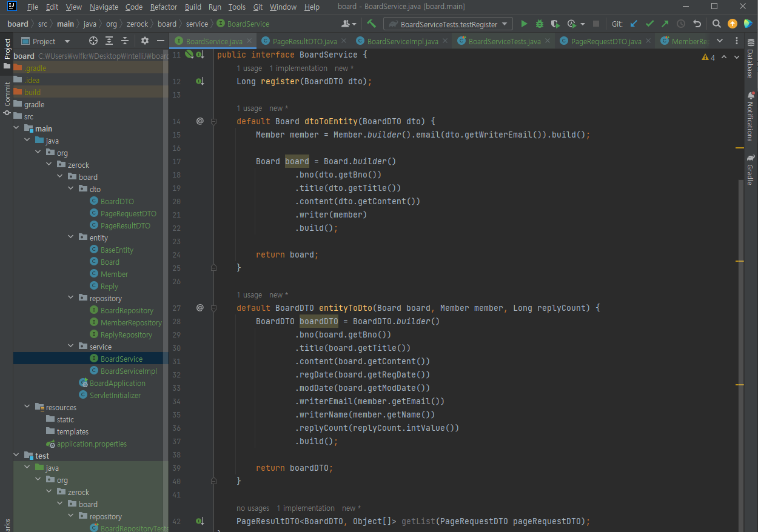Click the 'no usages' hint above getList
The width and height of the screenshot is (758, 532).
pos(253,508)
